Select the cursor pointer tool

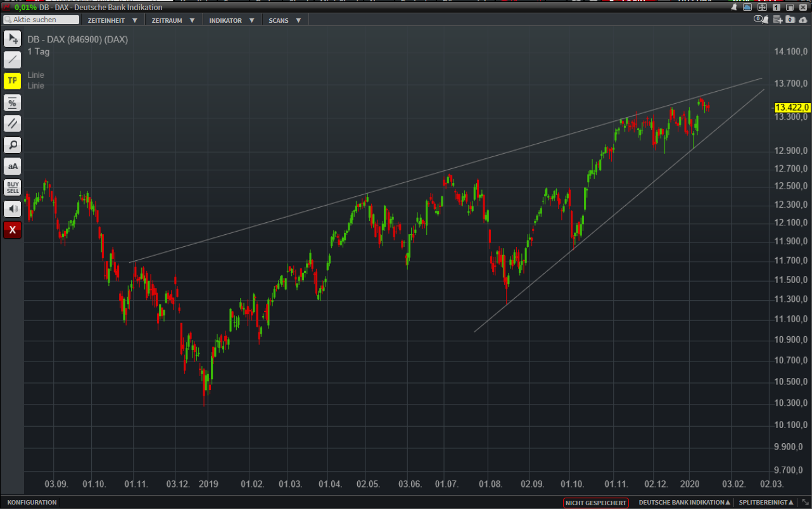pyautogui.click(x=13, y=39)
